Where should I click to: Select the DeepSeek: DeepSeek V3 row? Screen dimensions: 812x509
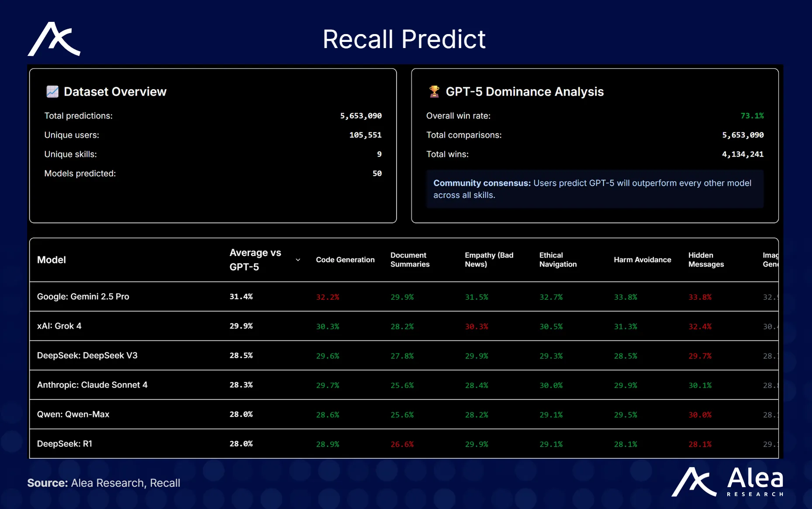[87, 356]
